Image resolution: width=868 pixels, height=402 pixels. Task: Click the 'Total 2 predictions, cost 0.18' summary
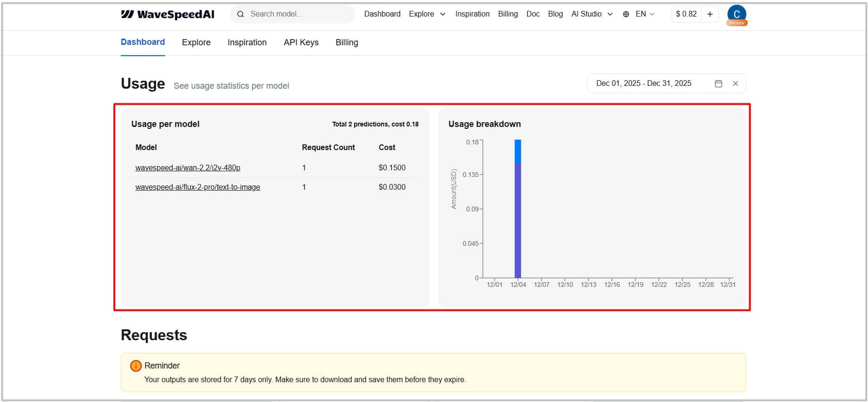coord(375,124)
